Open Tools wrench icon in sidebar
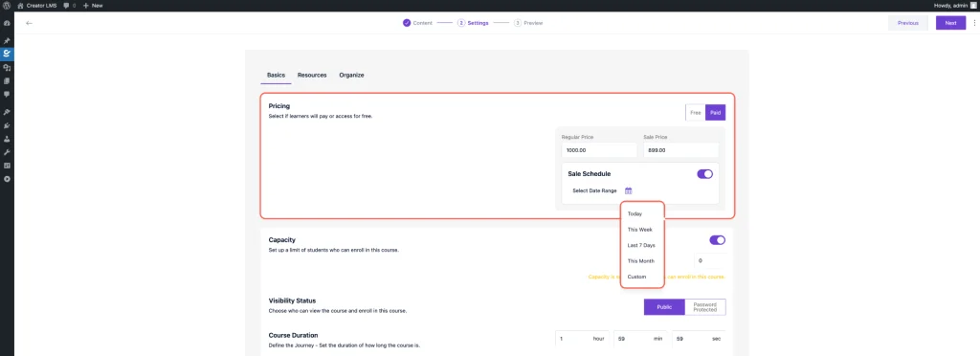980x356 pixels. click(x=7, y=152)
